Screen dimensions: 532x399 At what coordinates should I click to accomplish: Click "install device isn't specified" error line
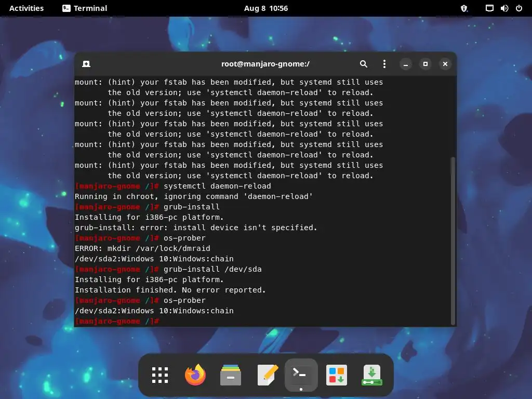pos(196,228)
